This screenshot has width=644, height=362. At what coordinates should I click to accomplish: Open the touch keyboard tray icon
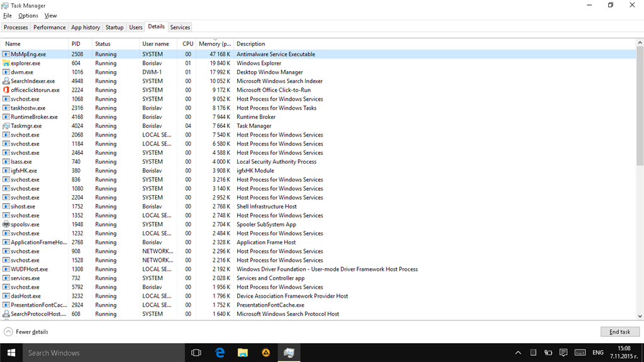(580, 353)
